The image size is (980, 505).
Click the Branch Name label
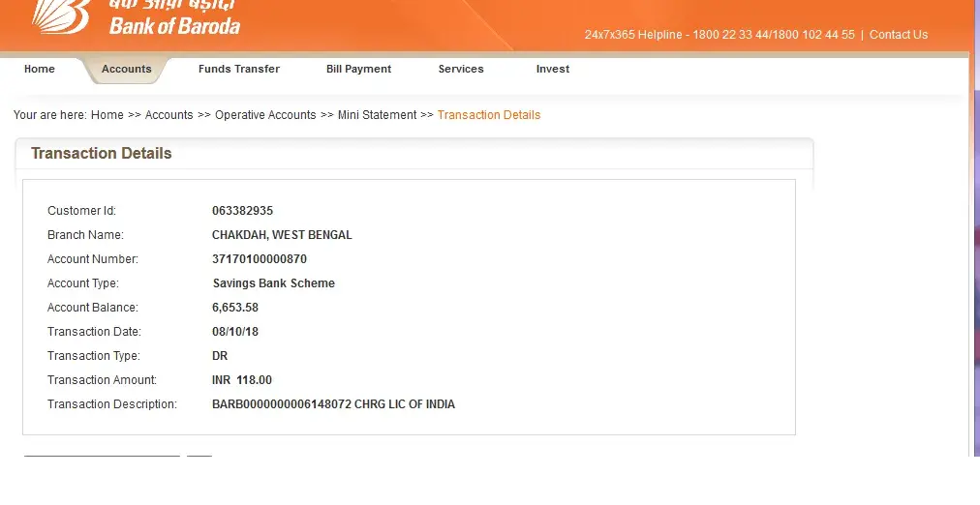click(x=85, y=235)
